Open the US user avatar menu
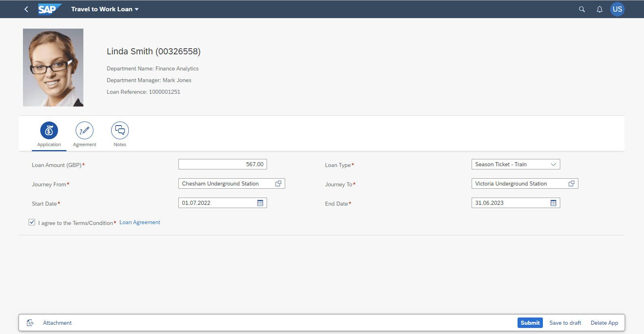 point(617,9)
